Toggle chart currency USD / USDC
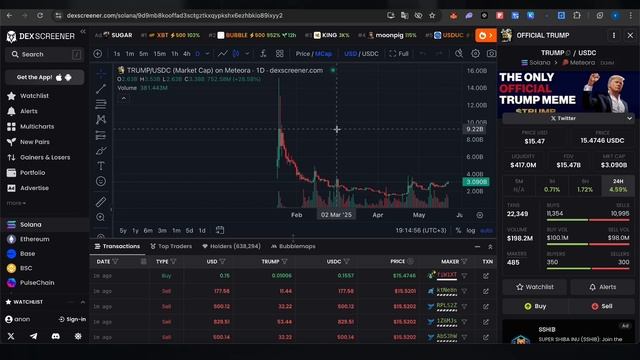Image resolution: width=640 pixels, height=360 pixels. pyautogui.click(x=361, y=53)
